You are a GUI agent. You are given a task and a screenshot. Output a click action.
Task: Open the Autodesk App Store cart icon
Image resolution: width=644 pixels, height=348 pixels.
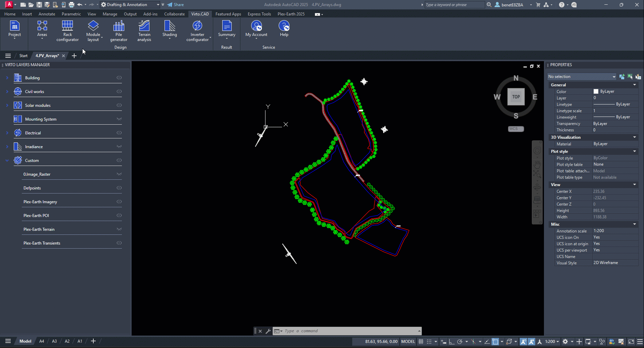538,5
